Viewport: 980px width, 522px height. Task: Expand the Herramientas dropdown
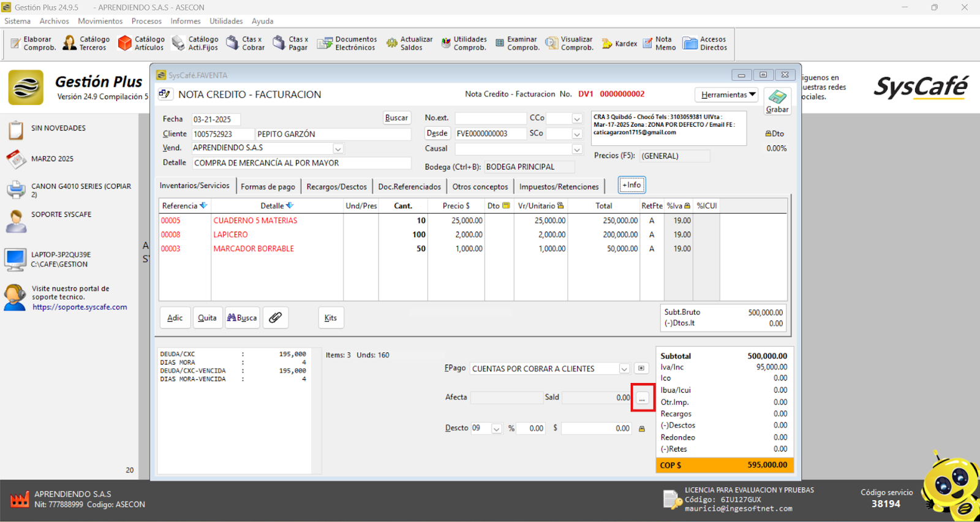(x=728, y=94)
